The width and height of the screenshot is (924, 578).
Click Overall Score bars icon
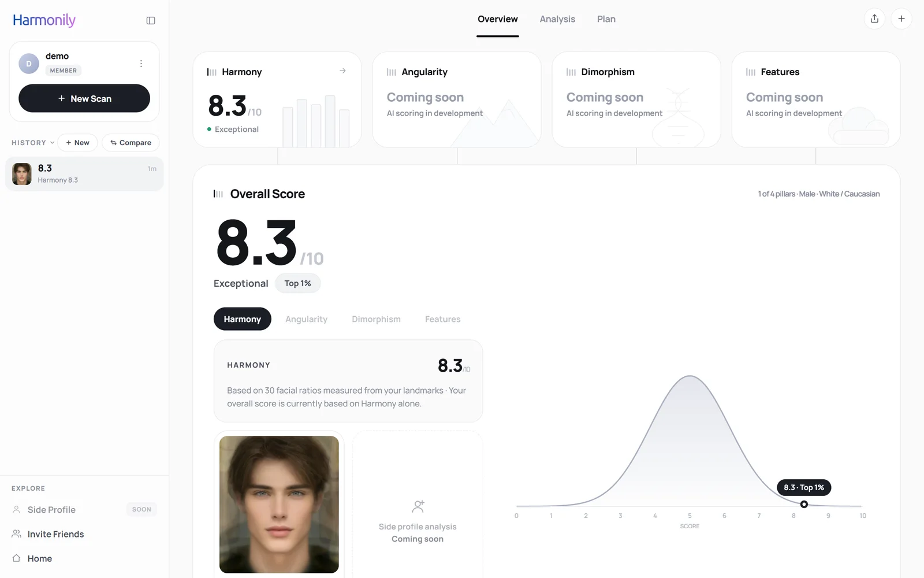tap(218, 194)
